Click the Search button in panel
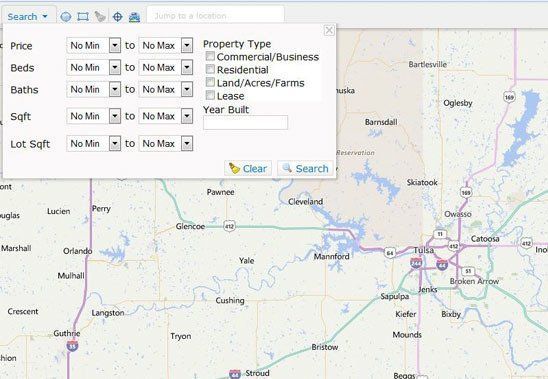This screenshot has height=379, width=548. 305,169
